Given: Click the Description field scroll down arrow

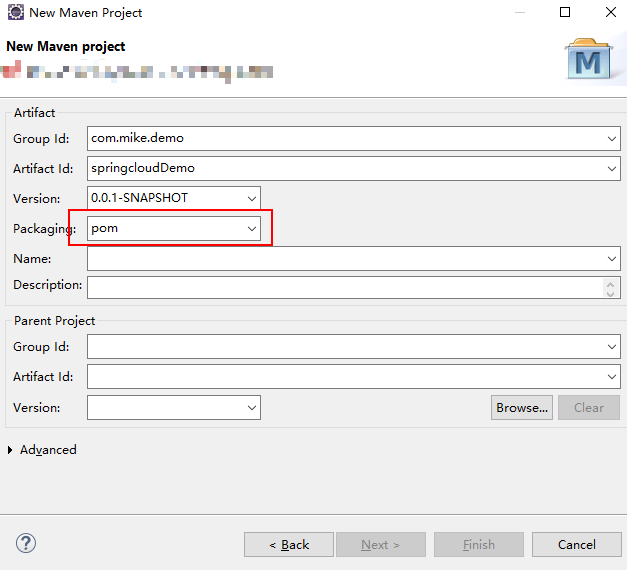Looking at the screenshot, I should [610, 293].
